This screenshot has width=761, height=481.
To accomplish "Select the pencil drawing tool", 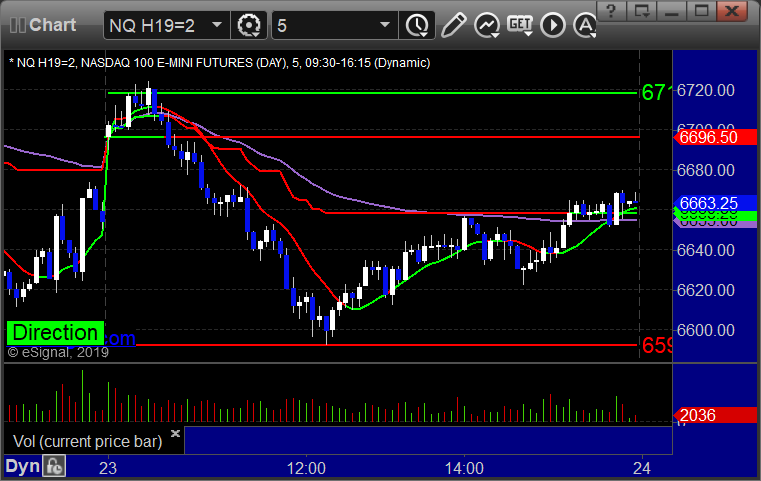I will 453,25.
